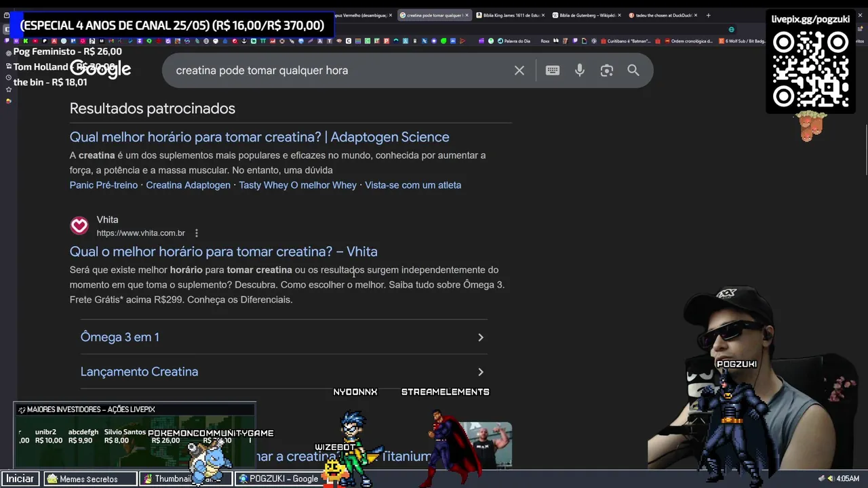Image resolution: width=868 pixels, height=488 pixels.
Task: Click the 'Resultados patrocinados' heading
Action: (153, 108)
